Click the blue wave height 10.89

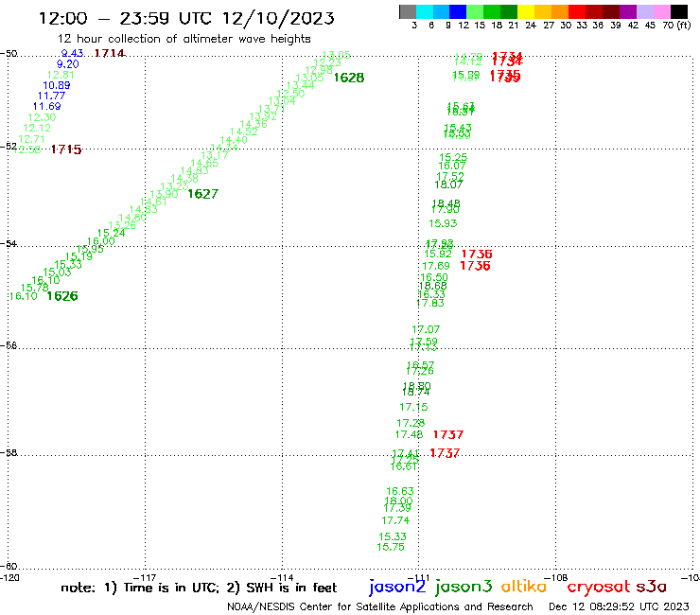56,85
